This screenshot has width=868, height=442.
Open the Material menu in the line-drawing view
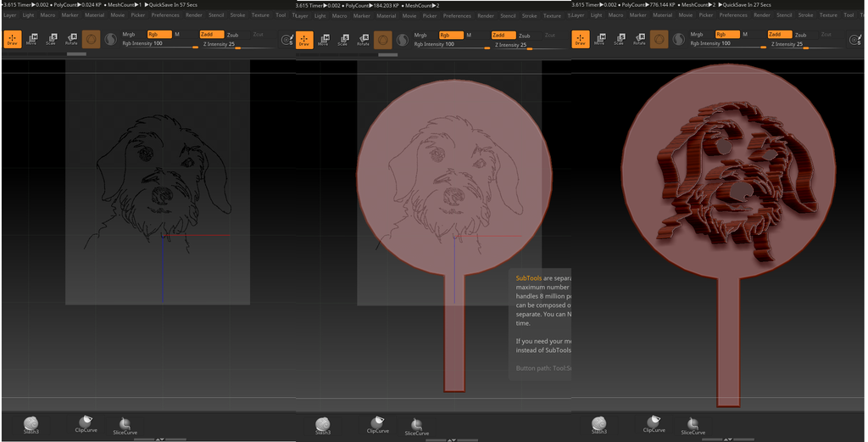95,15
